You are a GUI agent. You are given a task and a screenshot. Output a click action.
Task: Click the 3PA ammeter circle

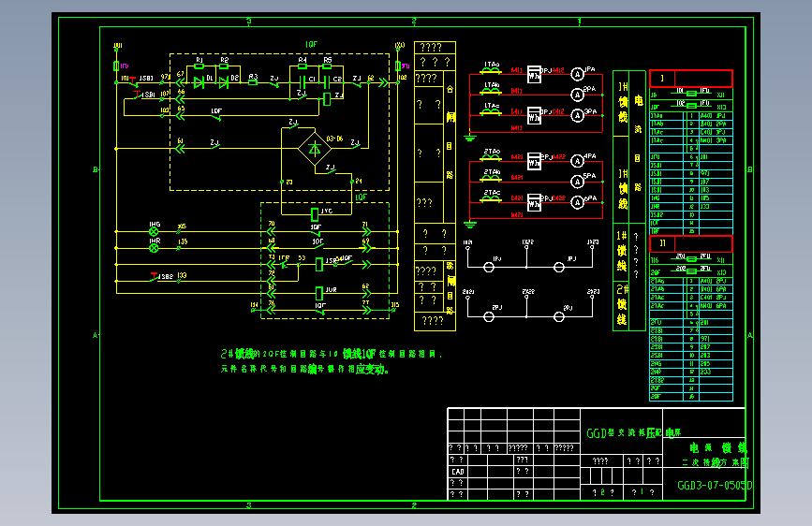(577, 115)
